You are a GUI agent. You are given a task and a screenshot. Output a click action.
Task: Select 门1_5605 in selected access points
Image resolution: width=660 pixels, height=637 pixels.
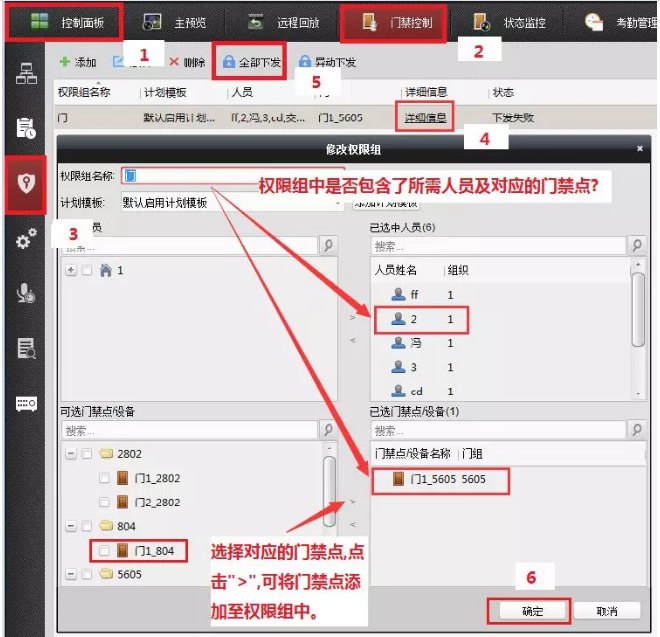pyautogui.click(x=440, y=480)
